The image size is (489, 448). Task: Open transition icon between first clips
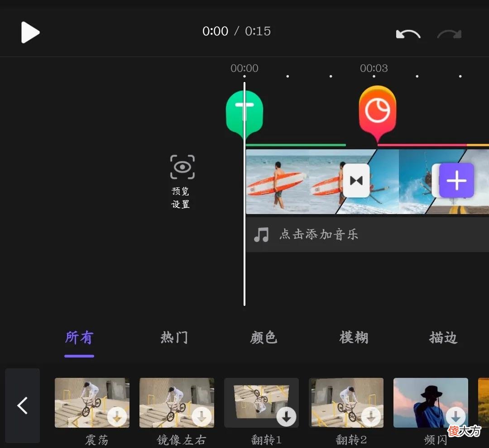[x=356, y=181]
